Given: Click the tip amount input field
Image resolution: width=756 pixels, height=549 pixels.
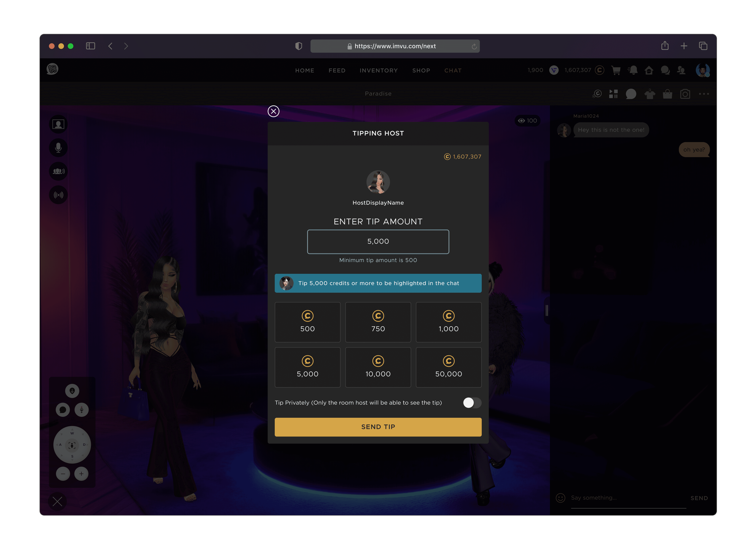Looking at the screenshot, I should click(x=378, y=242).
